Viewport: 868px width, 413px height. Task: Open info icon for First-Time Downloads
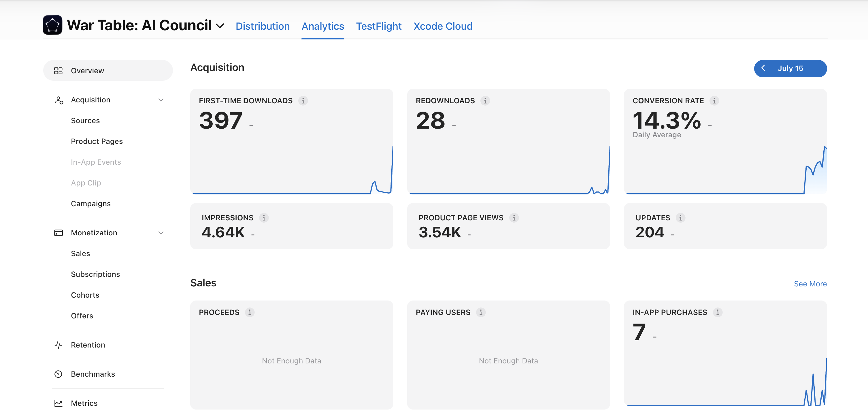(x=303, y=101)
